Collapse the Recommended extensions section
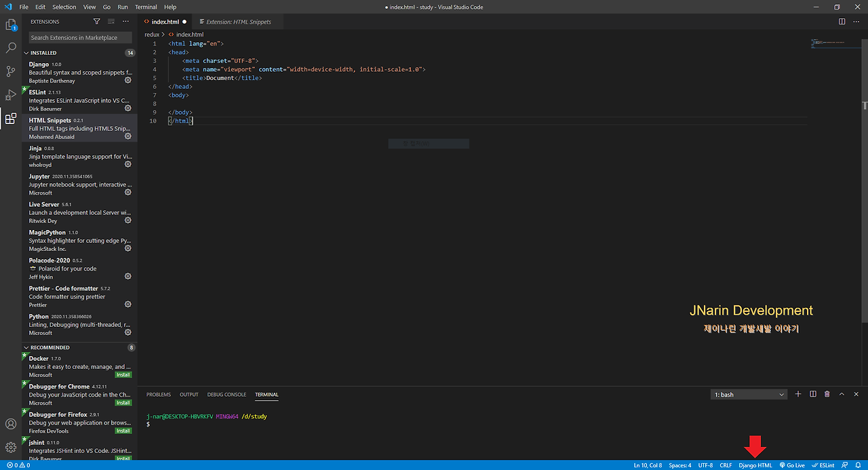The width and height of the screenshot is (868, 470). pyautogui.click(x=81, y=347)
